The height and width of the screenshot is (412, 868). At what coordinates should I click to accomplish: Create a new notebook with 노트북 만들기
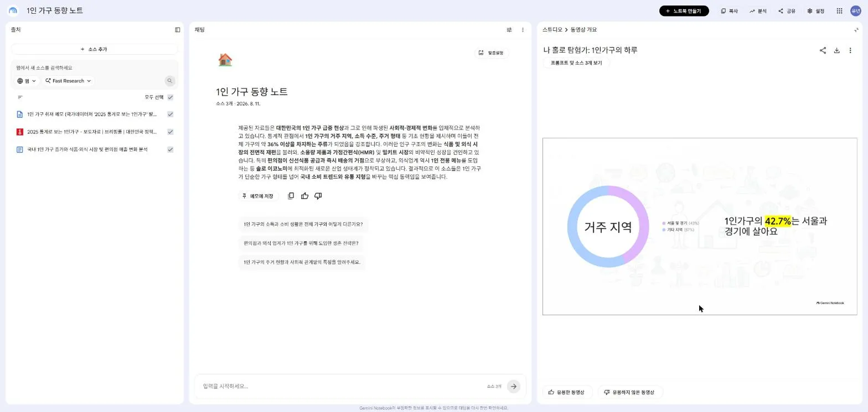click(x=684, y=11)
